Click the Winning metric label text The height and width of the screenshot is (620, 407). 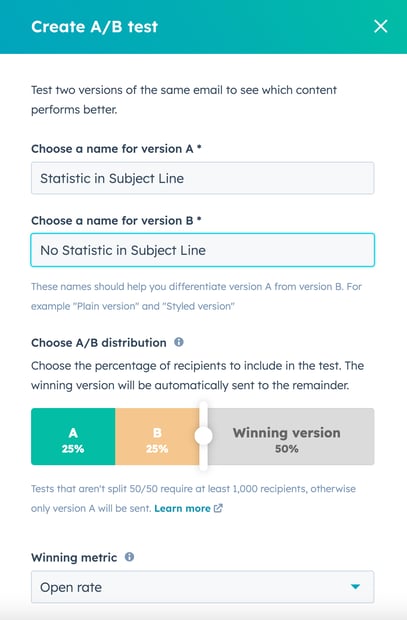click(x=74, y=558)
